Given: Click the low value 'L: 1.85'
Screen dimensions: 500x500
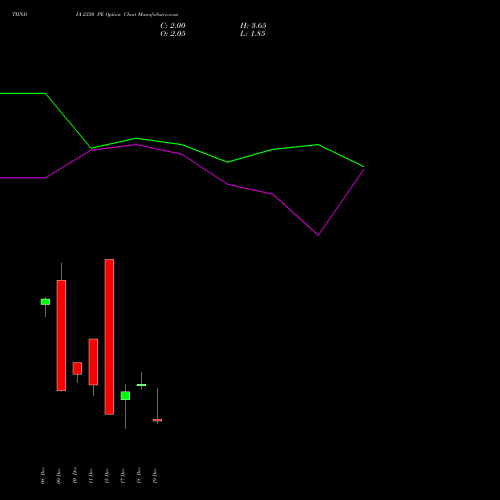Looking at the screenshot, I should pyautogui.click(x=253, y=34).
